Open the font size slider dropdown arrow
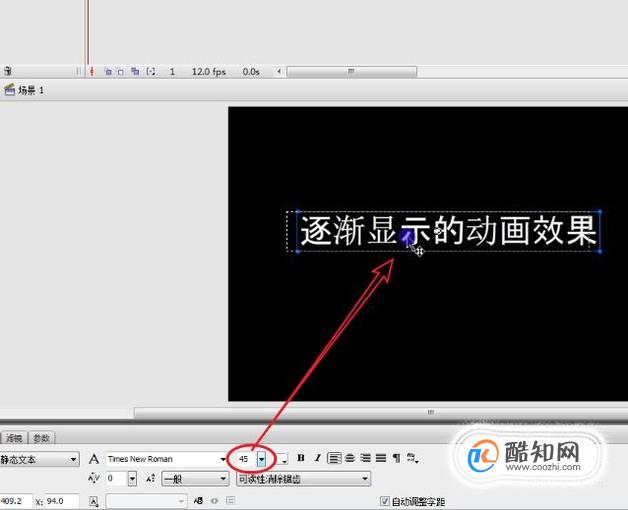 pyautogui.click(x=262, y=459)
